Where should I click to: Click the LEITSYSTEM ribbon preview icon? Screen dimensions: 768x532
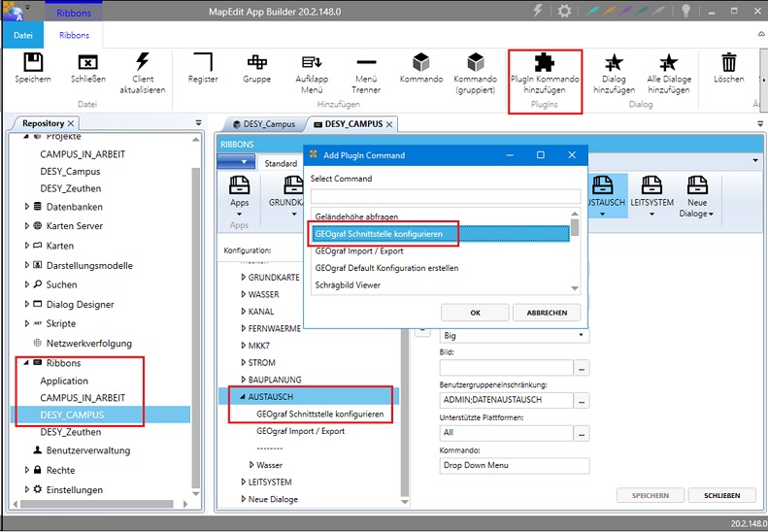coord(651,186)
